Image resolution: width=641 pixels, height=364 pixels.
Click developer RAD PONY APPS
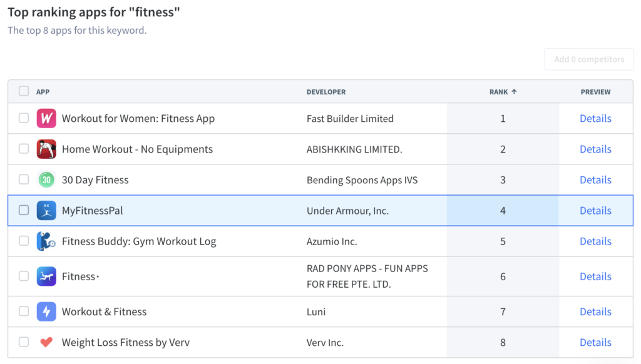367,276
